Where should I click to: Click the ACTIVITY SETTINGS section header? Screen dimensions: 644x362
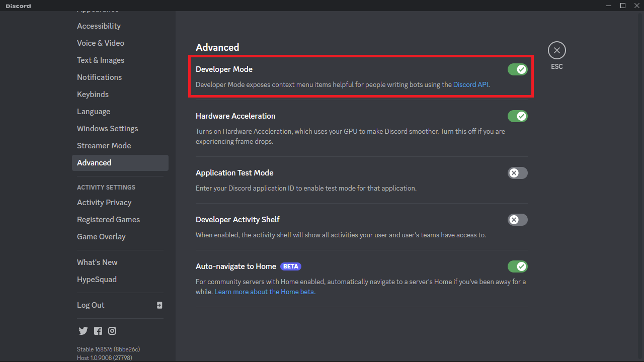coord(106,188)
